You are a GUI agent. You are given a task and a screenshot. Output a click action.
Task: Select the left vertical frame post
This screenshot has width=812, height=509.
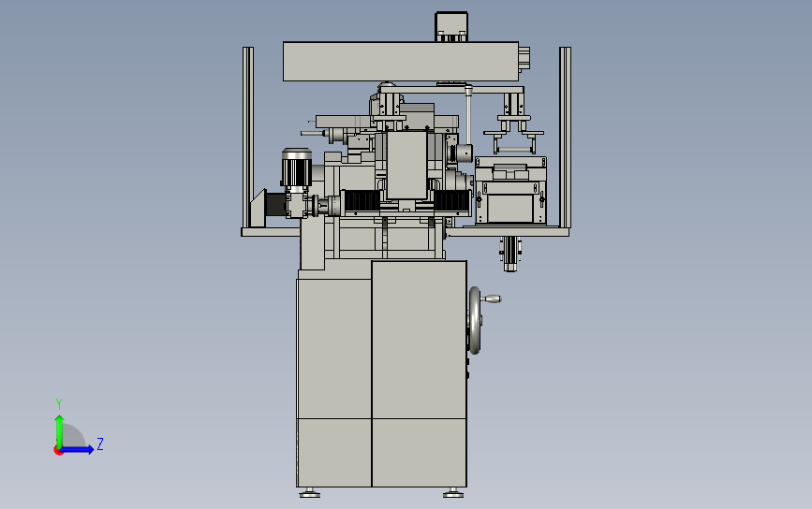[248, 138]
